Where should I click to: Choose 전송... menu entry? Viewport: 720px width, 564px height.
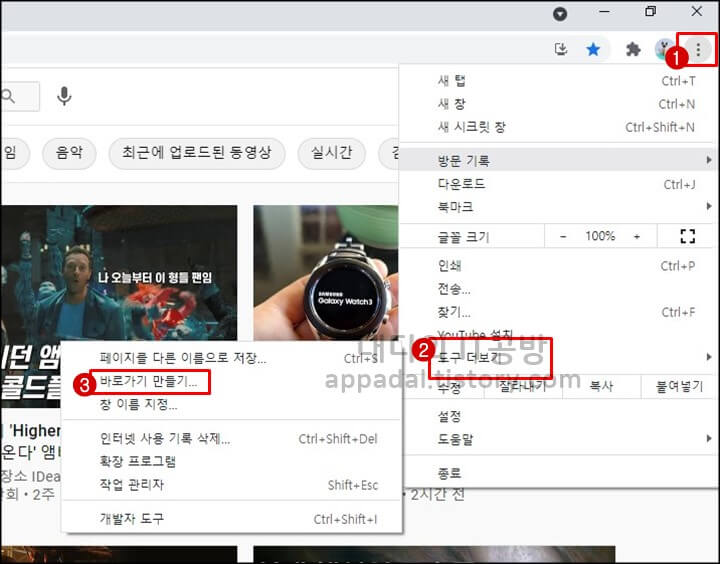pyautogui.click(x=557, y=289)
